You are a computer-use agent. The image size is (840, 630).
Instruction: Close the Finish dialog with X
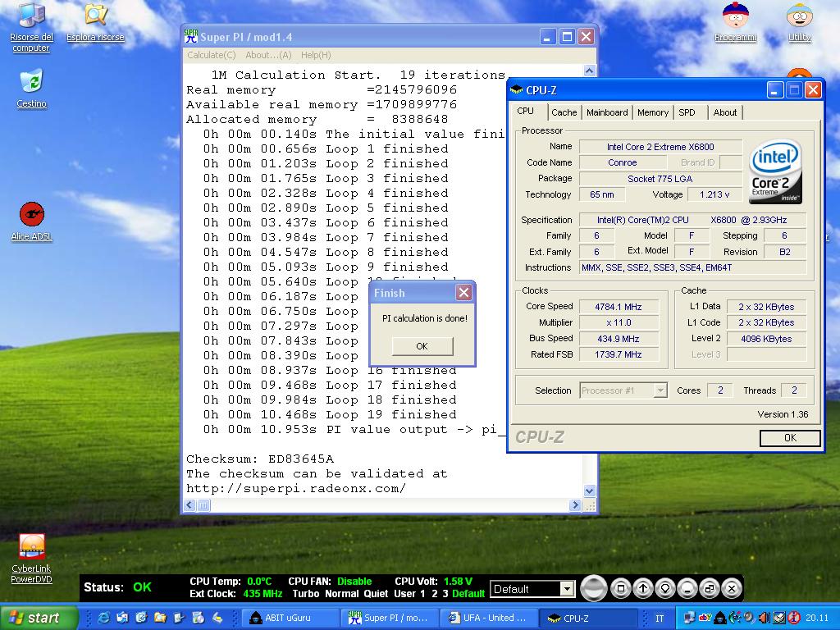[463, 293]
